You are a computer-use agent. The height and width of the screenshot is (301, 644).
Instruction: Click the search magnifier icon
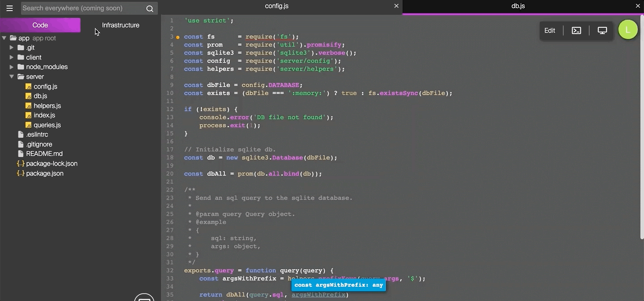click(149, 8)
